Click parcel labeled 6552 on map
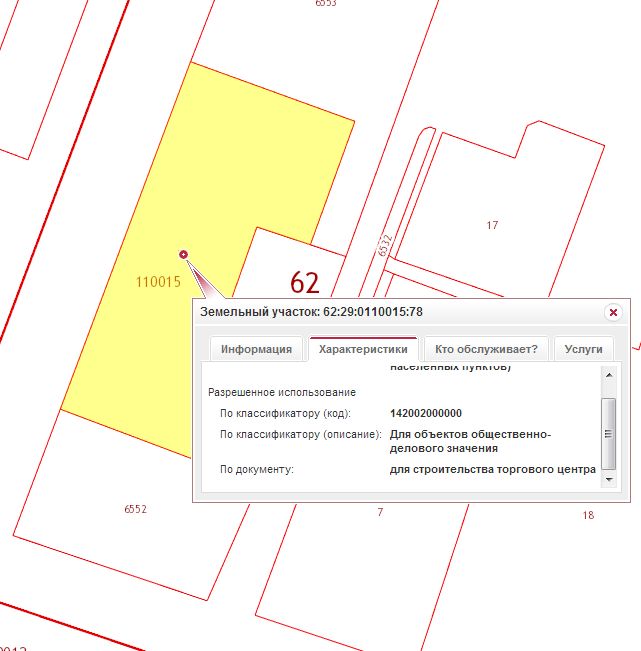 [136, 509]
